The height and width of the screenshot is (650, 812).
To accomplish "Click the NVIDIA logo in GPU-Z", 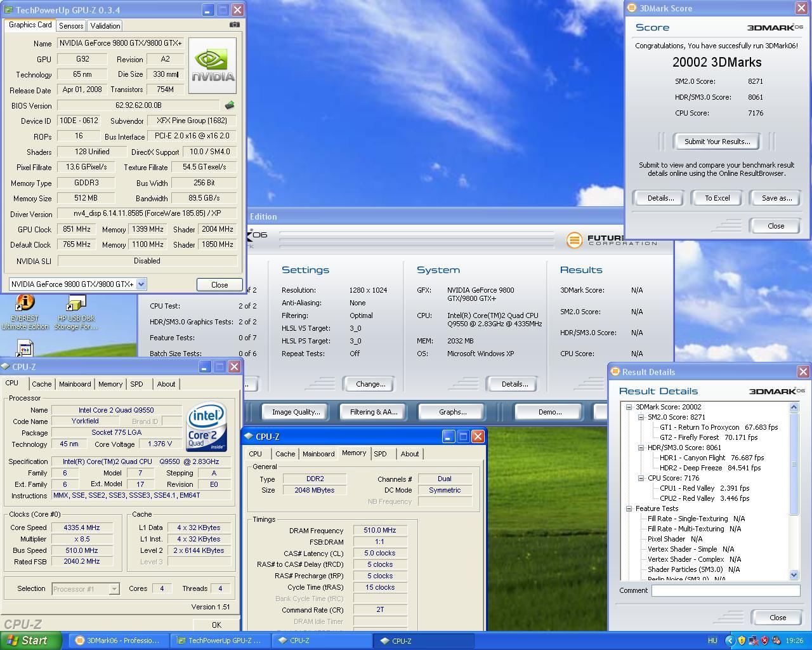I will (x=213, y=65).
